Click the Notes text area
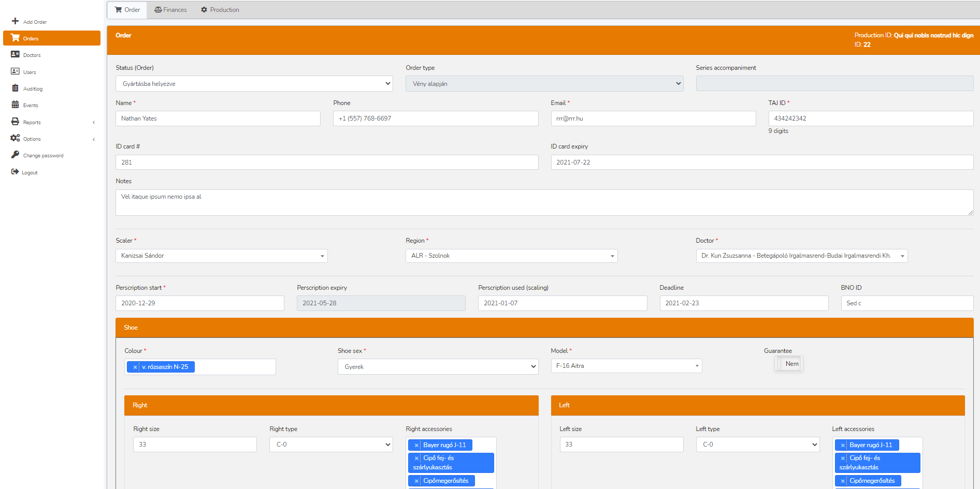The height and width of the screenshot is (489, 980). click(544, 202)
